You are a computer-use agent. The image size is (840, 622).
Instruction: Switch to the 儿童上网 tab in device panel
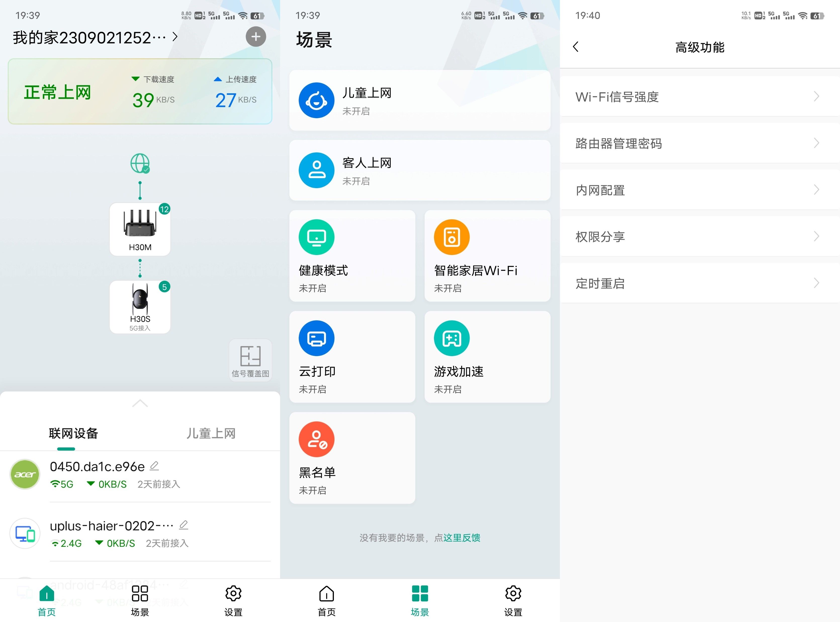pyautogui.click(x=211, y=433)
